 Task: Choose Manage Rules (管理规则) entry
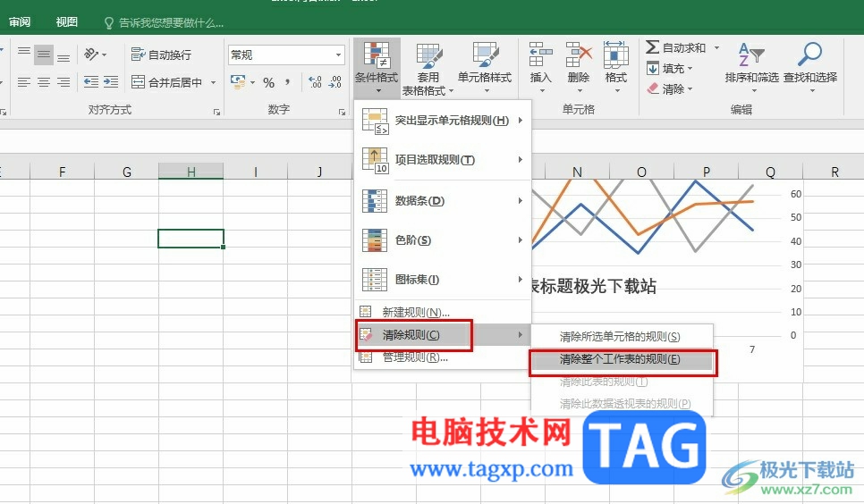pos(443,357)
